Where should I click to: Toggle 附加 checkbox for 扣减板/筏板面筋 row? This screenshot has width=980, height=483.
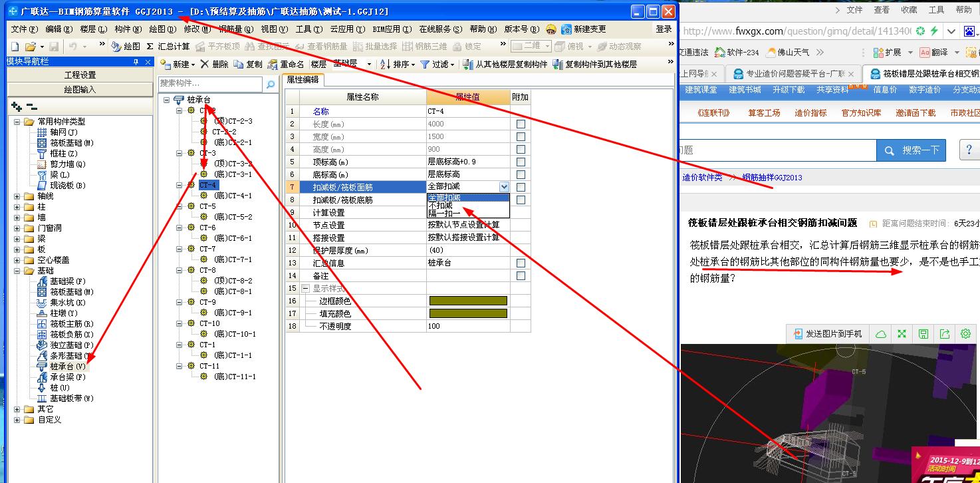[521, 187]
